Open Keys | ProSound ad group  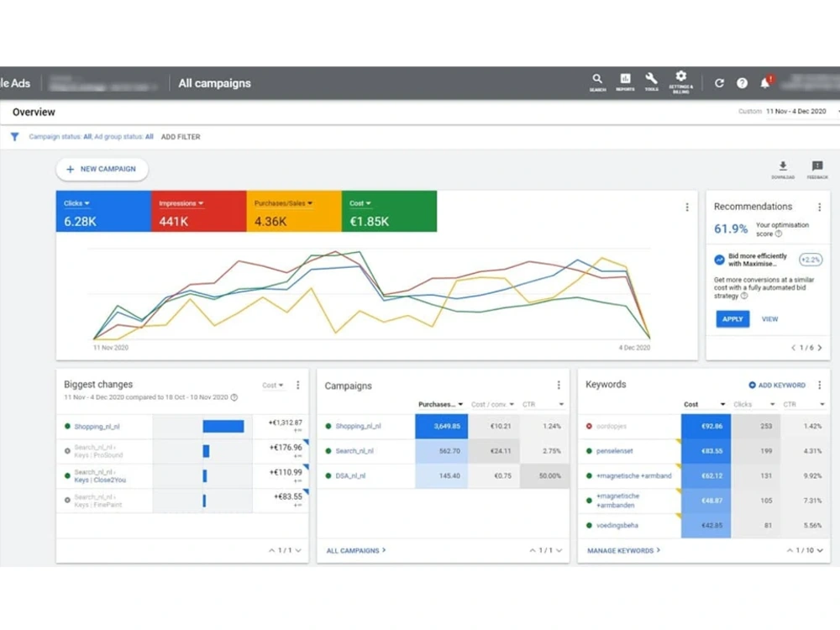pos(98,455)
